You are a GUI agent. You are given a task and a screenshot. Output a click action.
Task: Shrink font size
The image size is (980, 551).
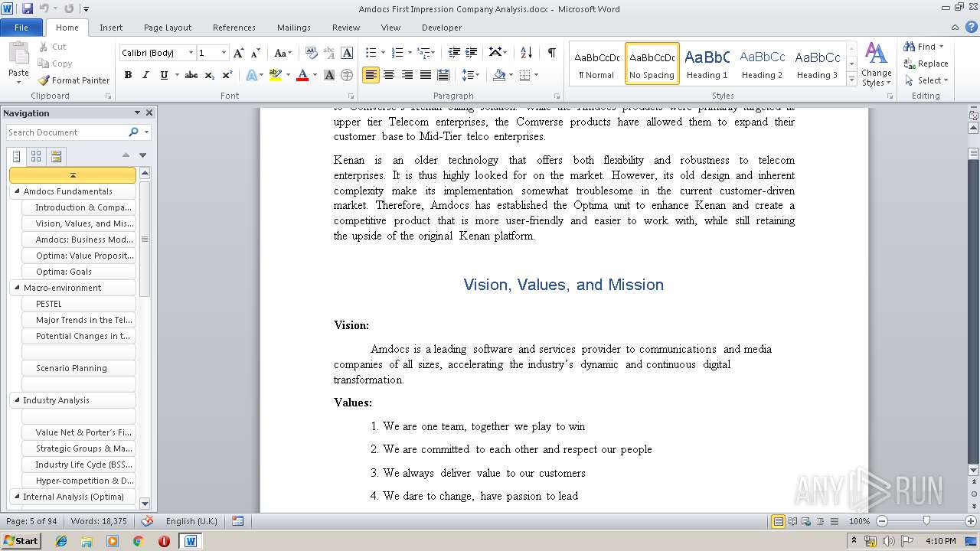pos(255,53)
